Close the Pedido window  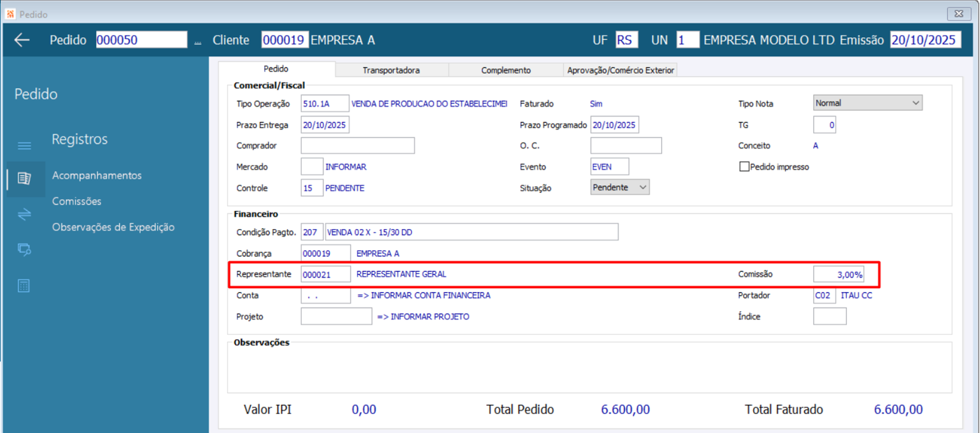tap(958, 13)
